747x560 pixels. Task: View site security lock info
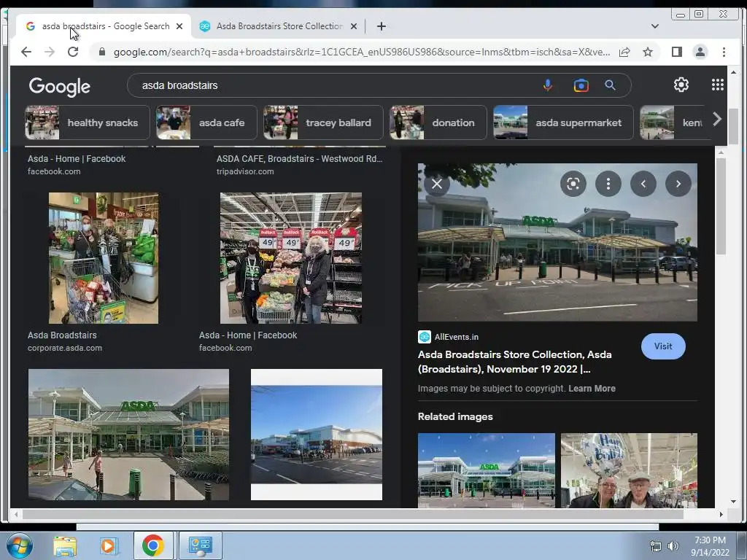click(x=101, y=52)
